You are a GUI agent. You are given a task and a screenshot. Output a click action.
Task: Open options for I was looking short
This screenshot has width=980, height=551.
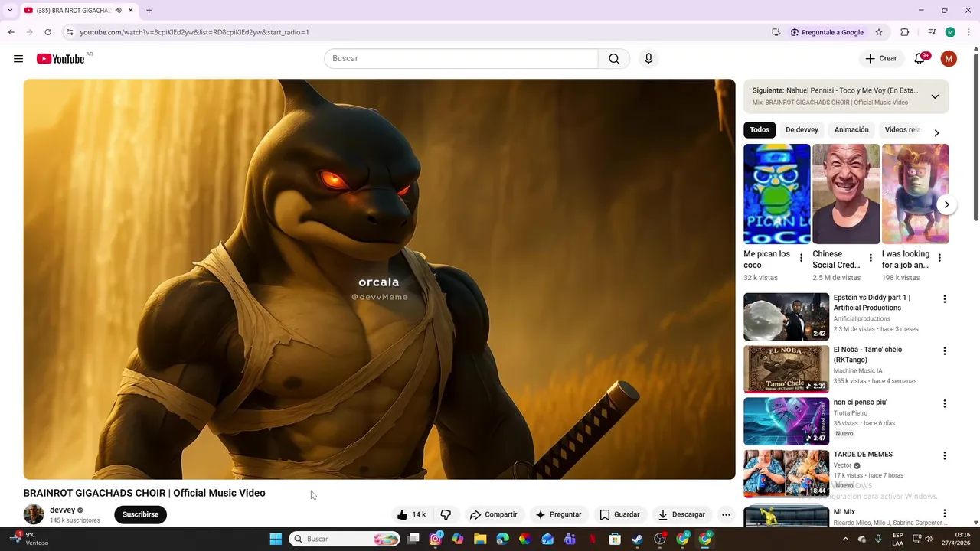(939, 258)
